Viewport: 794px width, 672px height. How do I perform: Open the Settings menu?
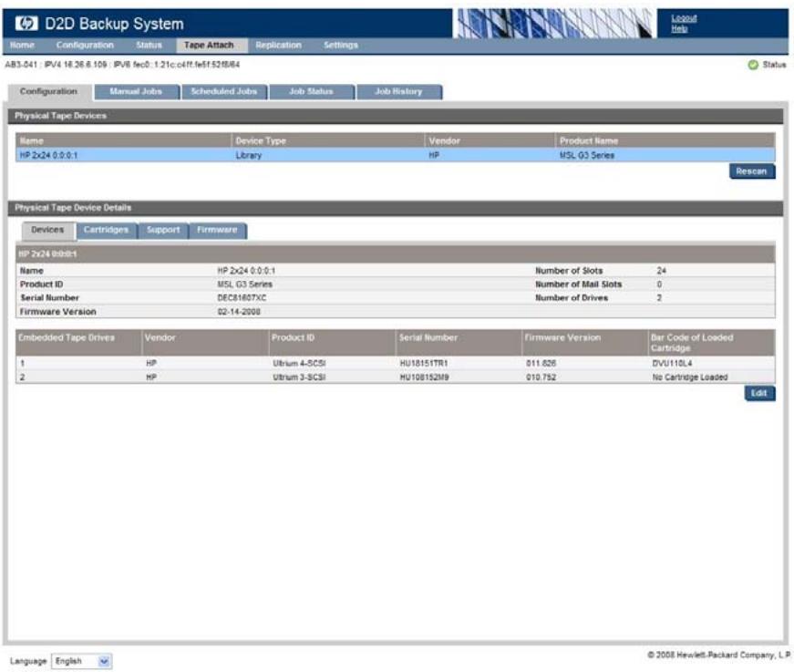[341, 45]
